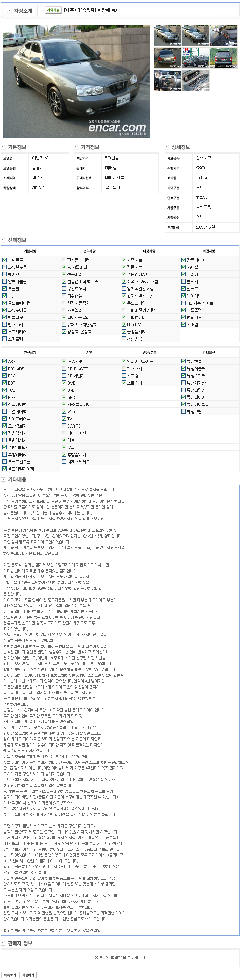Toggle the 썬루프 checkbox
This screenshot has height=980, width=241.
point(184,289)
